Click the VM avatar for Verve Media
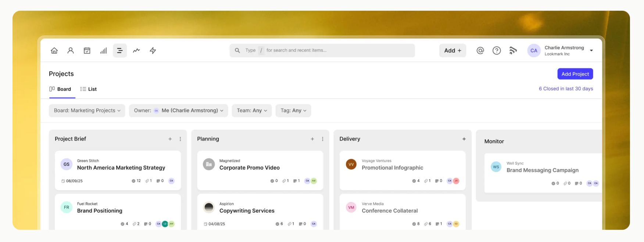This screenshot has height=242, width=644. pos(351,207)
